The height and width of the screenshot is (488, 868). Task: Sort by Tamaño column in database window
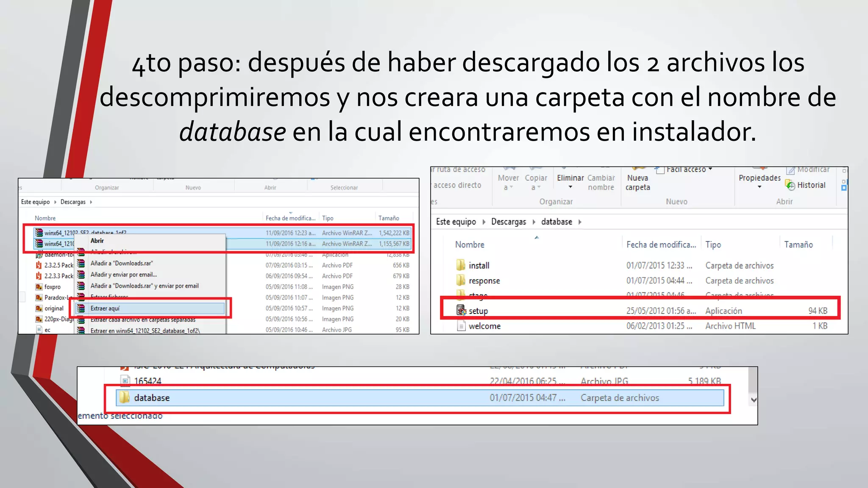tap(798, 244)
